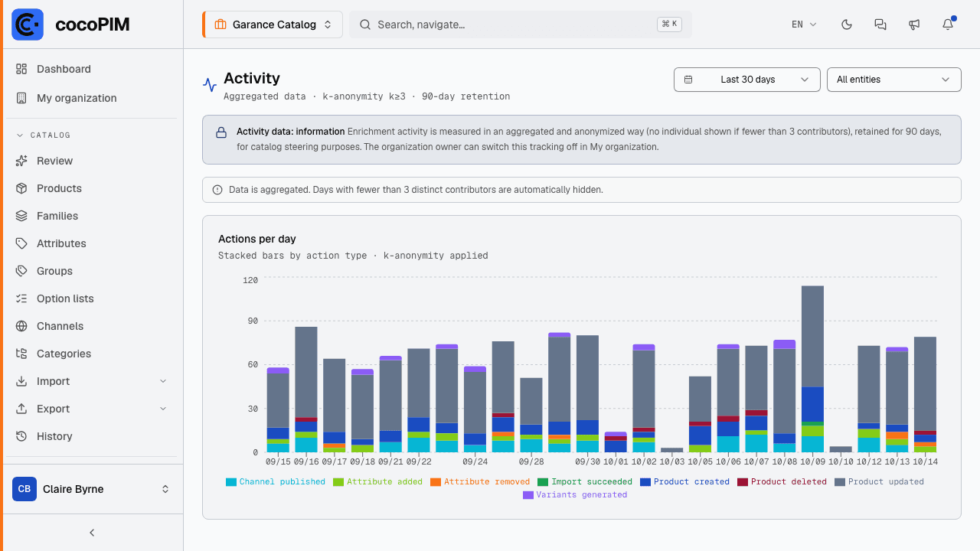The image size is (980, 551).
Task: Toggle Attribute removed legend series
Action: 480,482
